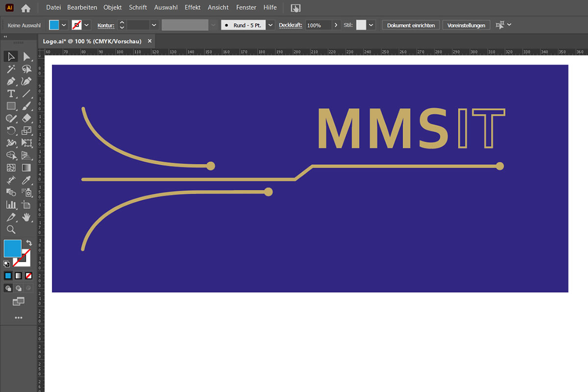Select the Zoom magnifier tool
588x392 pixels.
[x=11, y=229]
